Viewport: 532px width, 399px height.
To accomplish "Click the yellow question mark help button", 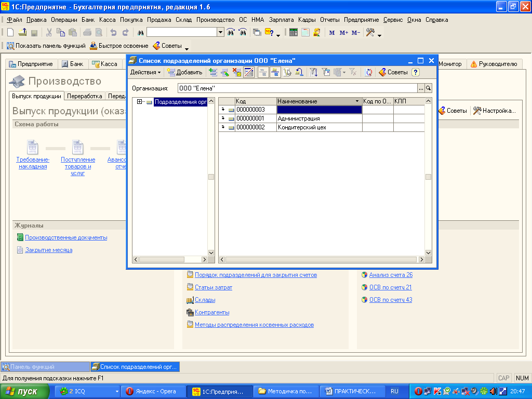I will (x=415, y=72).
